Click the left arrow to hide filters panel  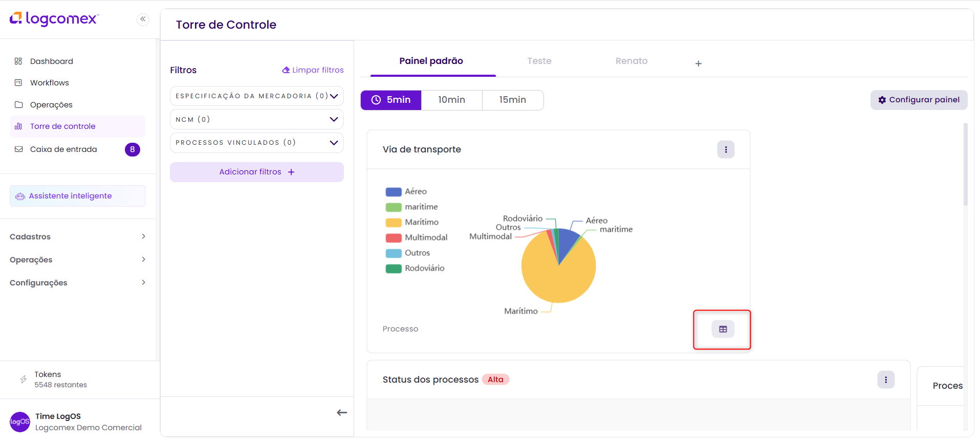pyautogui.click(x=342, y=413)
